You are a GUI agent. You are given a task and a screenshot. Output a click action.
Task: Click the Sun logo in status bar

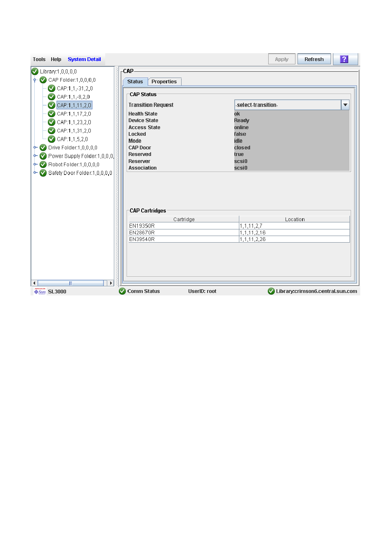coord(40,291)
